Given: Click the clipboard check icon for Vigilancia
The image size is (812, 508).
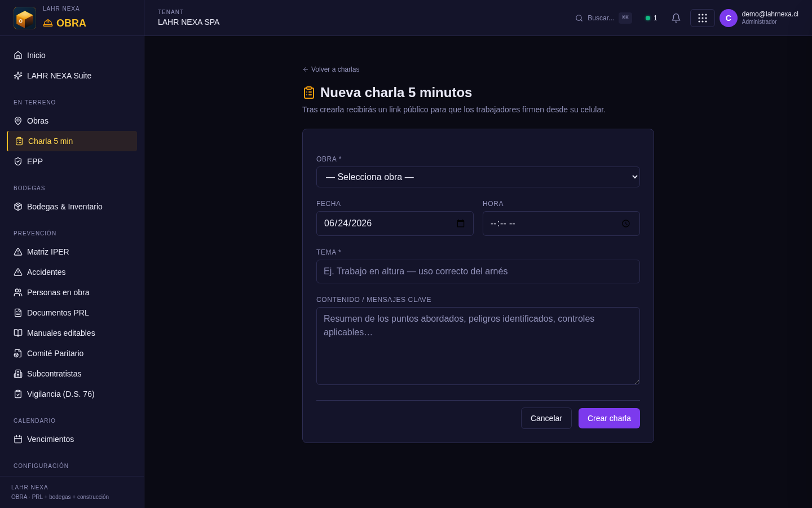Looking at the screenshot, I should pyautogui.click(x=18, y=394).
